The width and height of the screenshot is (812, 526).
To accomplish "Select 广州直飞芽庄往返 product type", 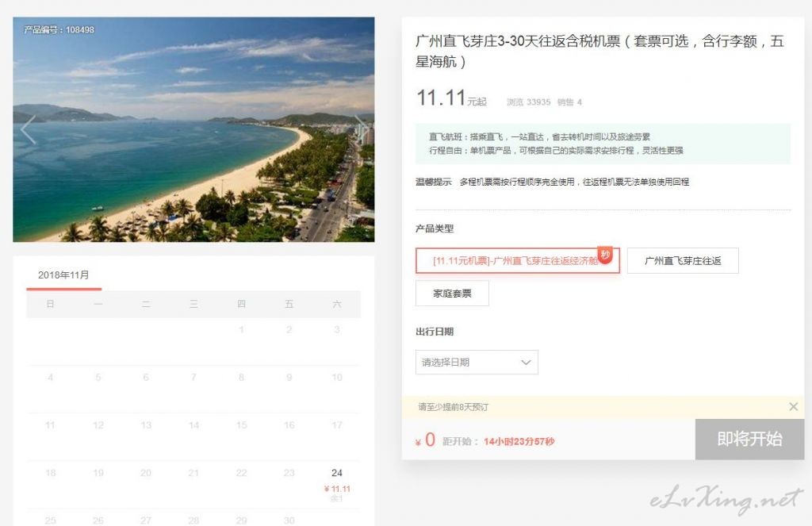I will coord(683,261).
